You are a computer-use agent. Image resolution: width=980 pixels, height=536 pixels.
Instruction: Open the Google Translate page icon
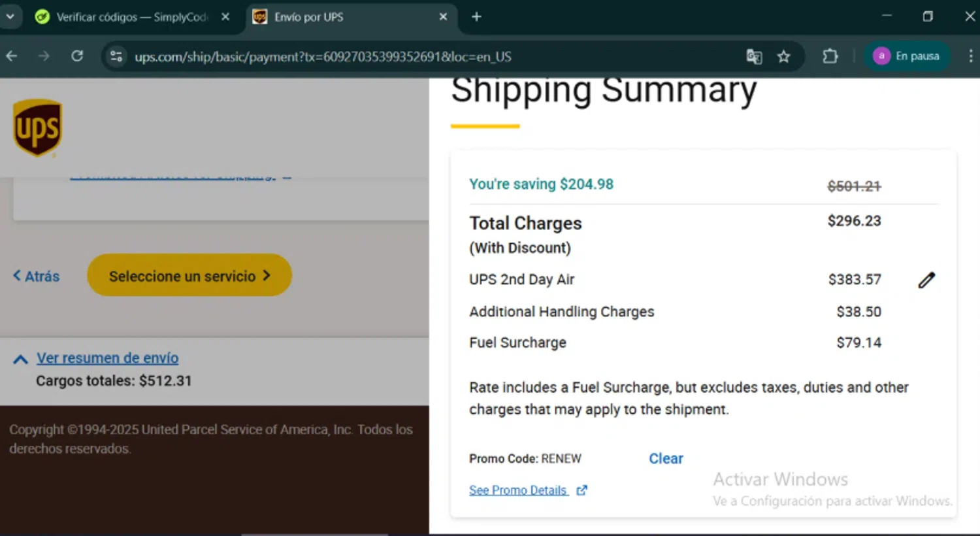pyautogui.click(x=754, y=57)
